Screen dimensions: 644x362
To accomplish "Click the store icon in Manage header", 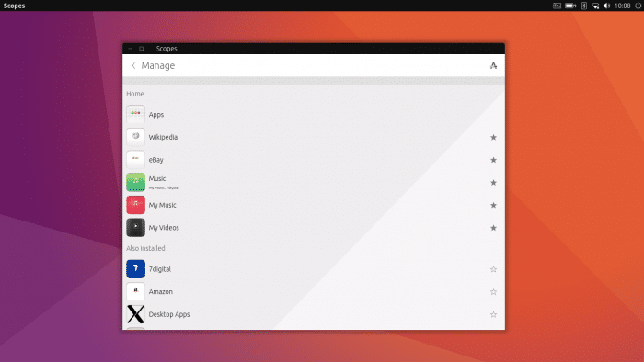I will pyautogui.click(x=493, y=65).
